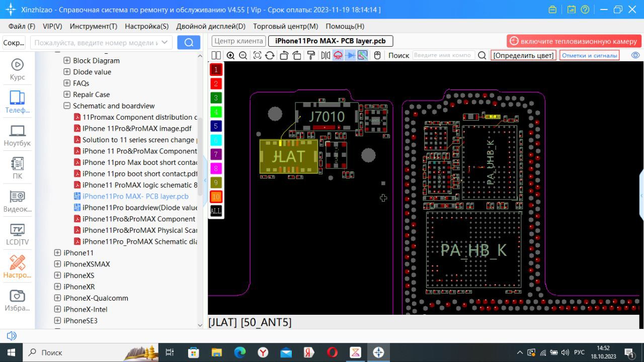Image resolution: width=644 pixels, height=362 pixels.
Task: Select the paint roller tool
Action: pyautogui.click(x=311, y=55)
